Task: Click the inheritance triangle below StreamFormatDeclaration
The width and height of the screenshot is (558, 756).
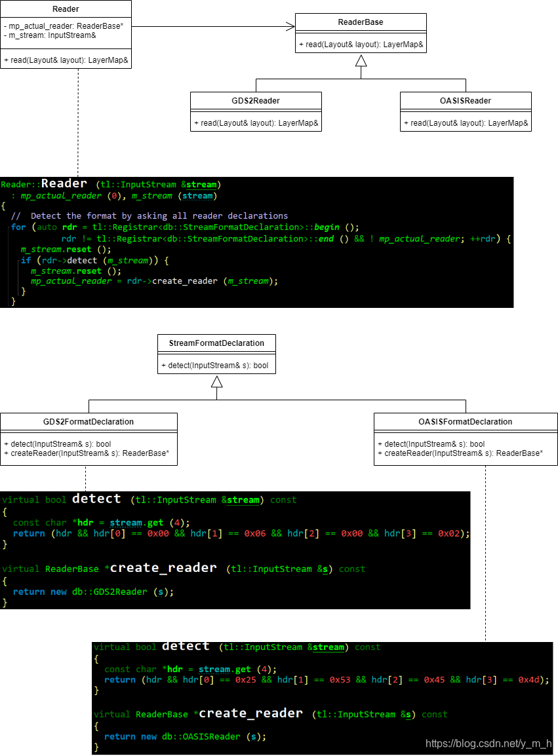Action: pyautogui.click(x=217, y=382)
